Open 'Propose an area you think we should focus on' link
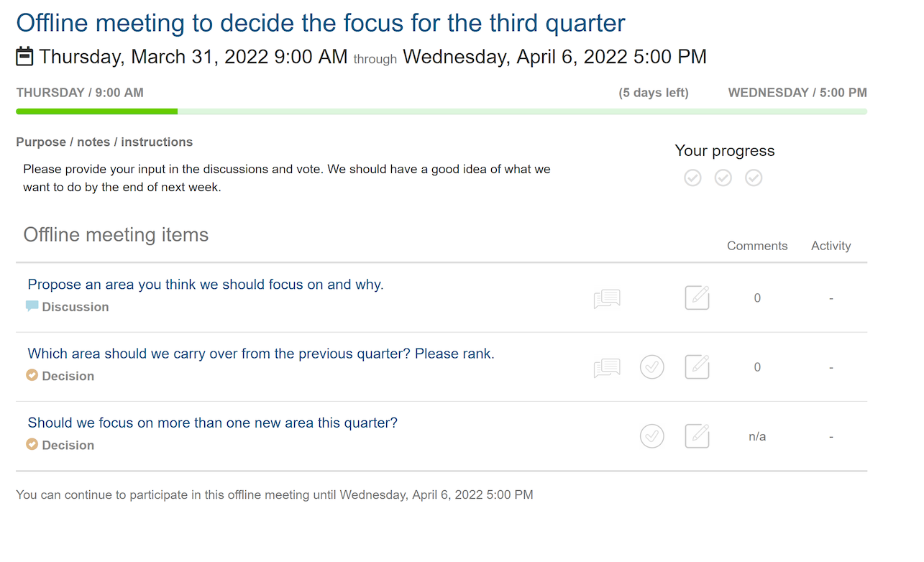This screenshot has width=924, height=562. 206,285
